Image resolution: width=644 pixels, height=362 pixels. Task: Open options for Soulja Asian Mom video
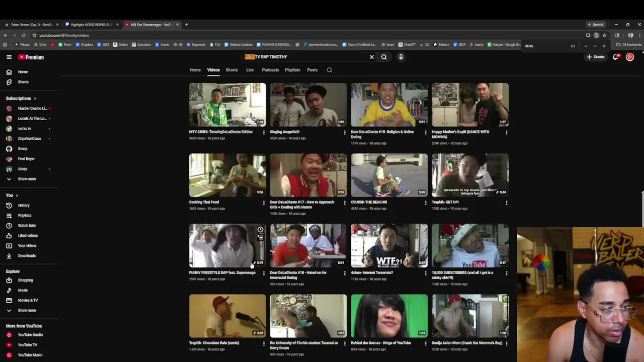point(507,344)
